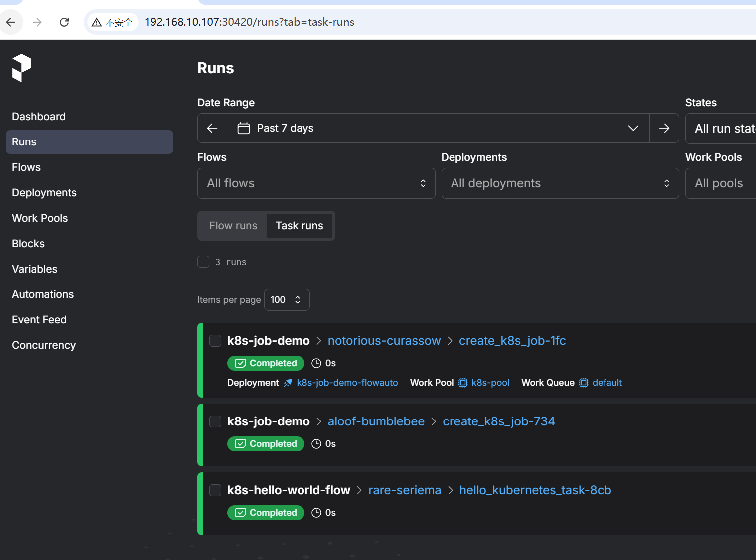The width and height of the screenshot is (756, 560).
Task: Click the browser address bar URL
Action: tap(249, 22)
